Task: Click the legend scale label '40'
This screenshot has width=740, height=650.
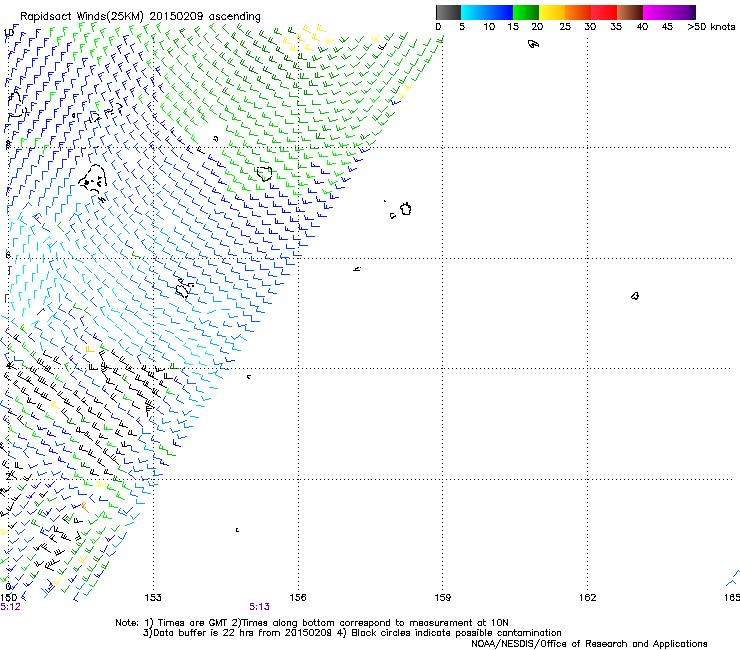Action: pyautogui.click(x=642, y=27)
